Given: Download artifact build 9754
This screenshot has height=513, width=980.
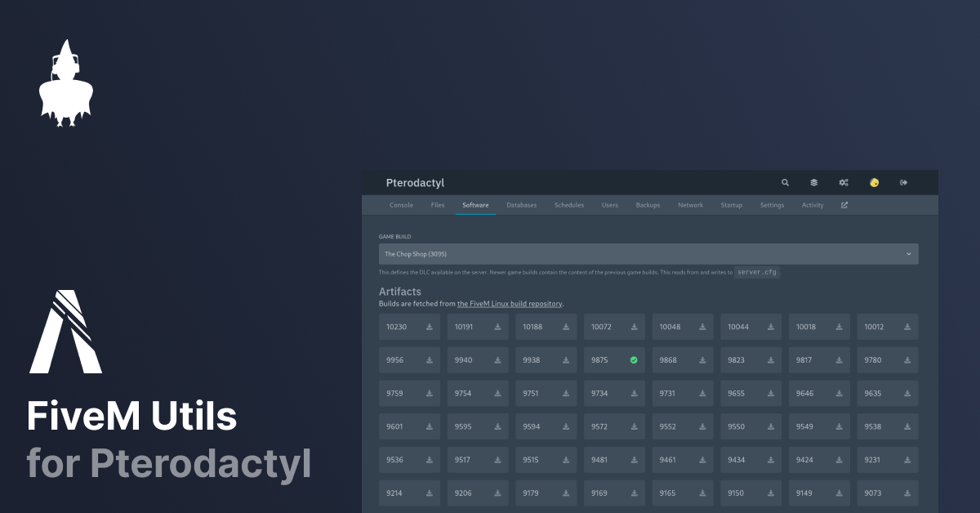Looking at the screenshot, I should (x=498, y=394).
